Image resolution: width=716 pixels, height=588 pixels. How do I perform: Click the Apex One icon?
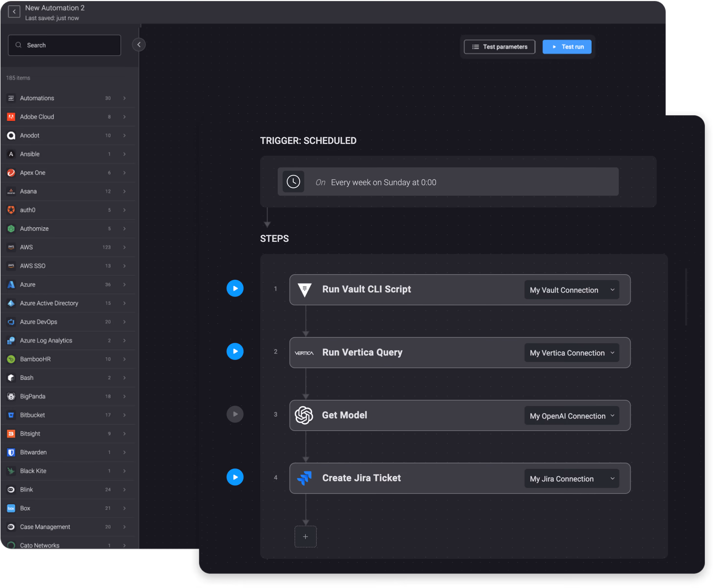click(11, 173)
